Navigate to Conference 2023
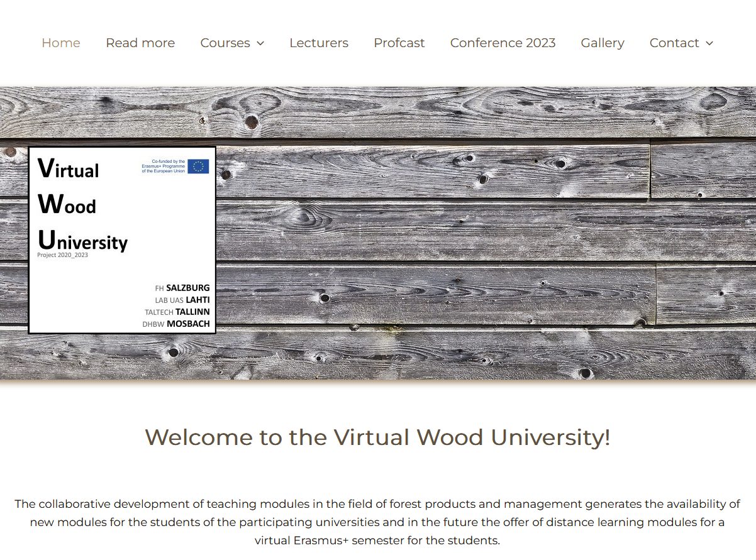756x560 pixels. pos(503,43)
